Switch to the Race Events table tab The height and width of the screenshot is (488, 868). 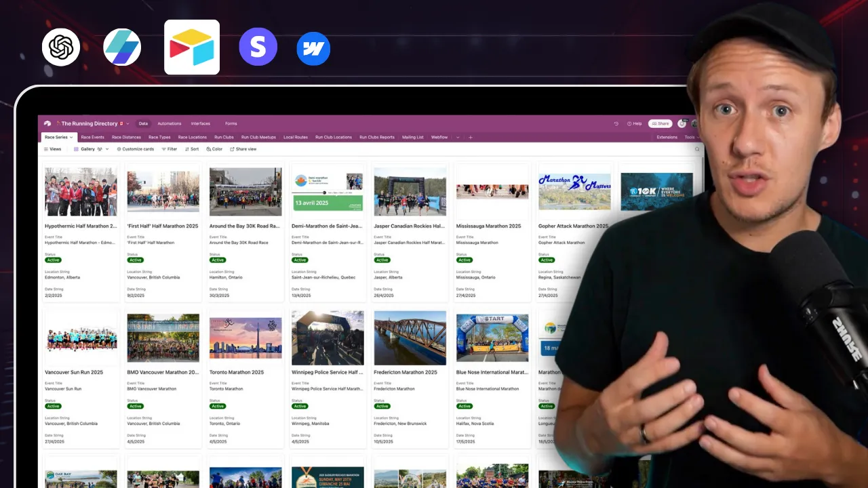coord(92,137)
